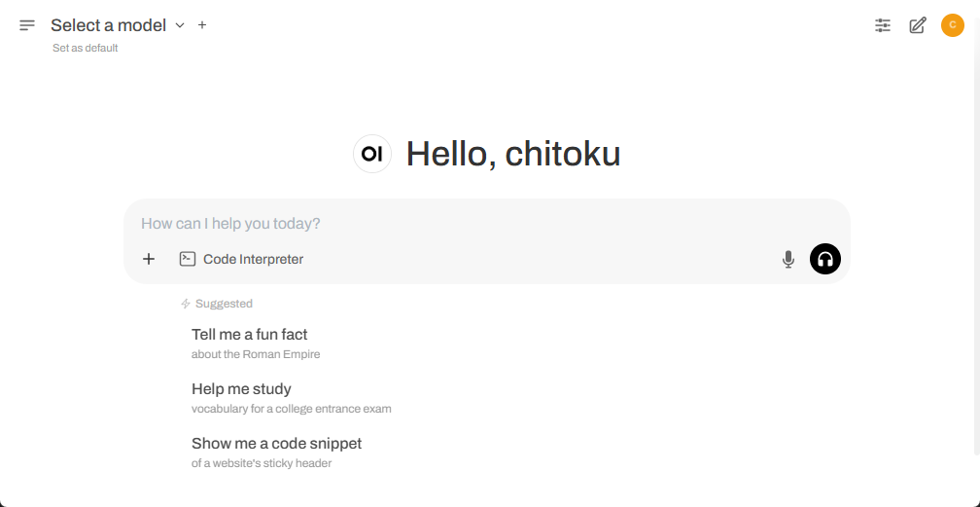
Task: Click the Code Interpreter terminal icon
Action: pos(188,259)
